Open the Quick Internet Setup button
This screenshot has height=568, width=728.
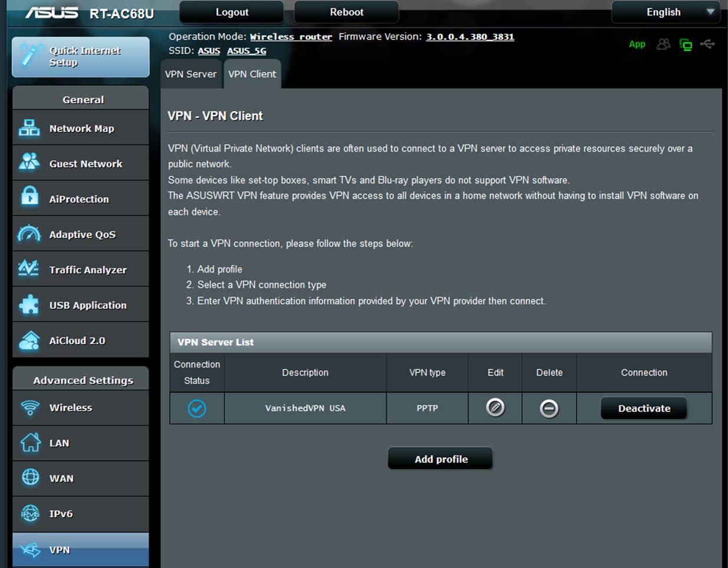point(81,57)
